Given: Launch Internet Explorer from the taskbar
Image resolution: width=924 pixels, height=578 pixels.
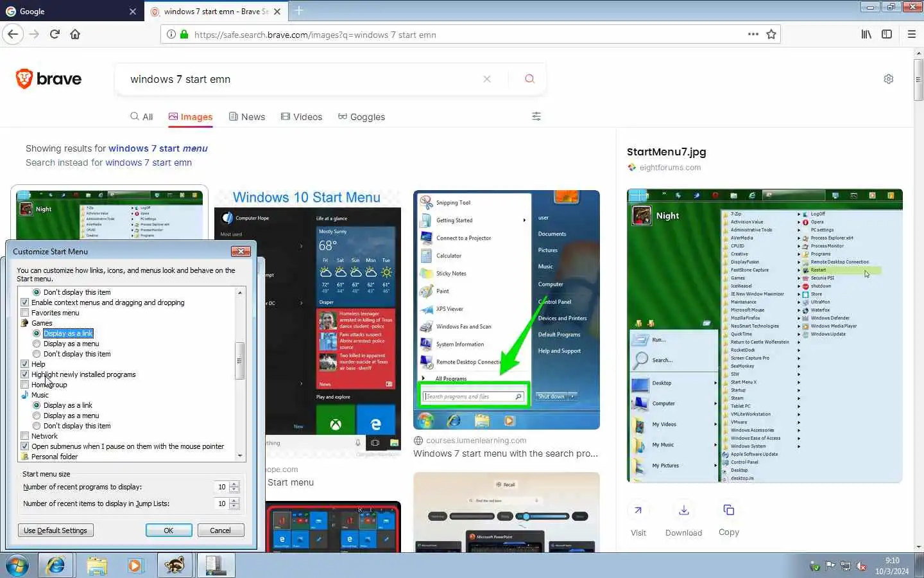Looking at the screenshot, I should pyautogui.click(x=56, y=566).
